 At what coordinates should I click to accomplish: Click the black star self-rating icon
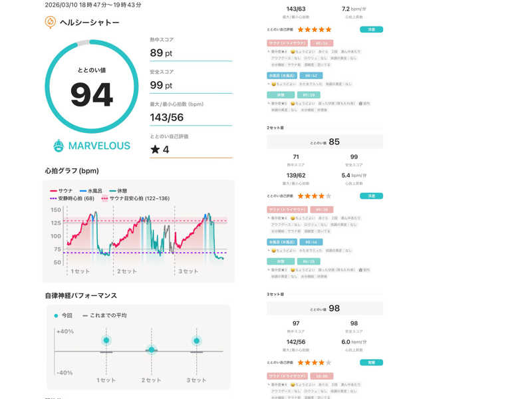click(155, 149)
